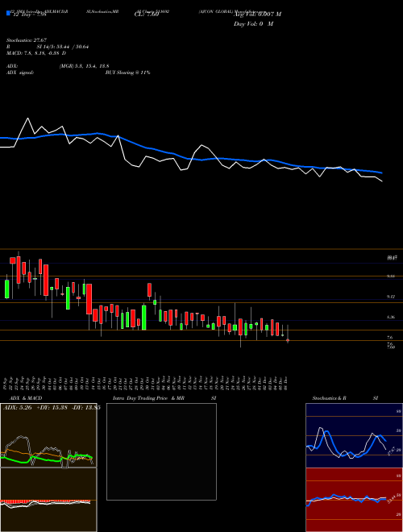The width and height of the screenshot is (403, 532).
Task: Click the 7.6 price axis label
Action: point(390,338)
